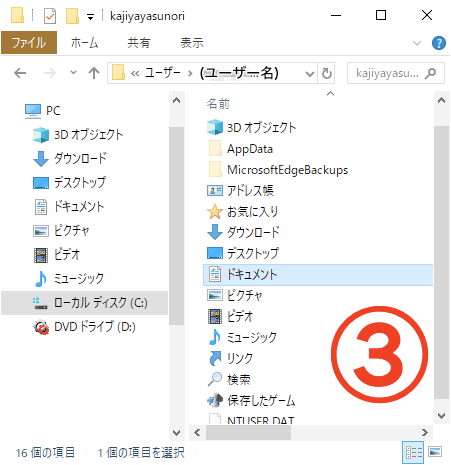
Task: Click horizontal scrollbar right arrow
Action: 425,433
